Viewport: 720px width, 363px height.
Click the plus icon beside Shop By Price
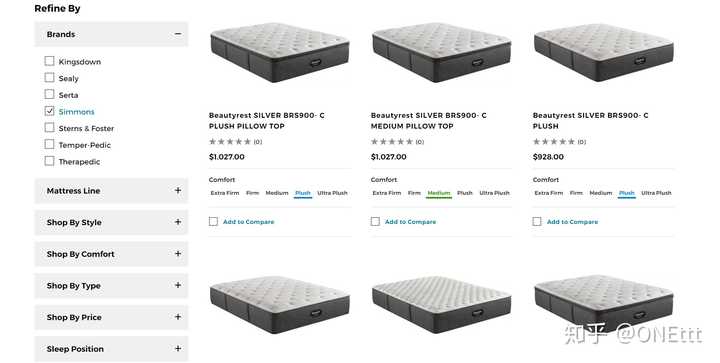pos(178,317)
